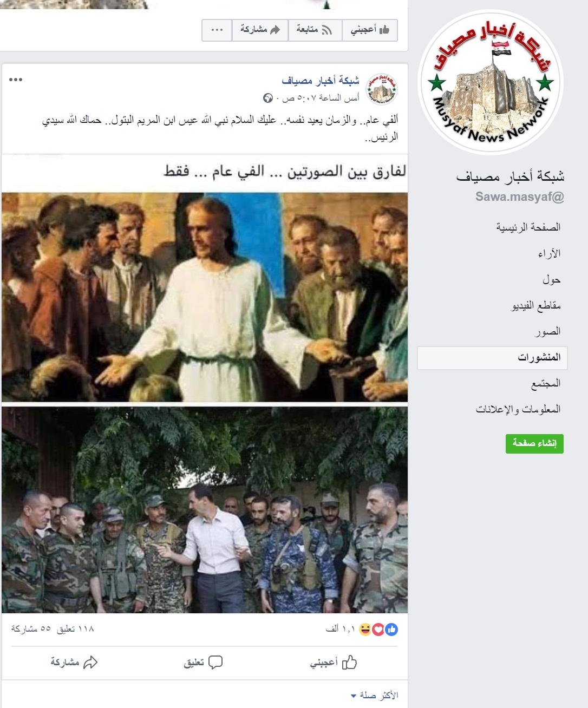Toggle the page Like button أعجبني at top

(x=370, y=30)
